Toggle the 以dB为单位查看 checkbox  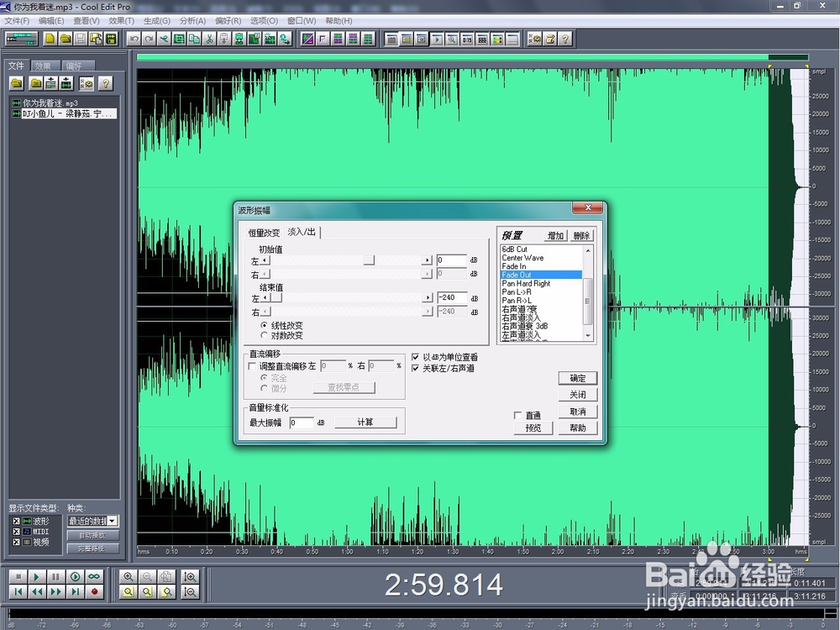coord(415,357)
